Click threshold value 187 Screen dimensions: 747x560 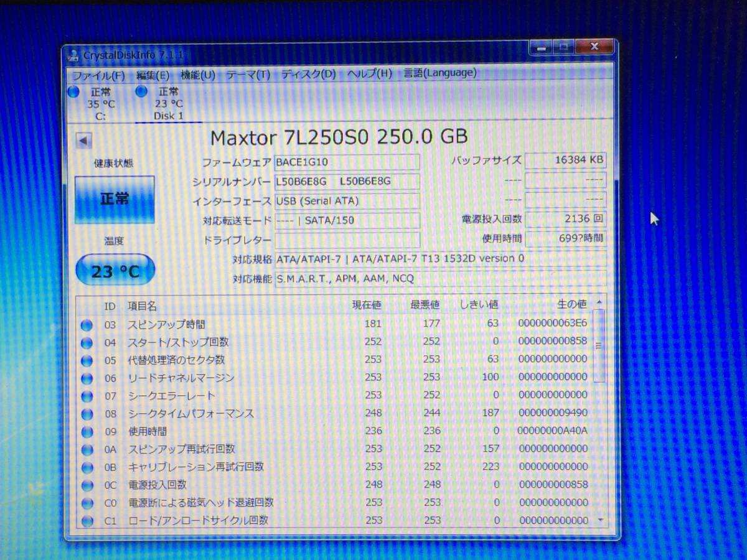click(491, 413)
